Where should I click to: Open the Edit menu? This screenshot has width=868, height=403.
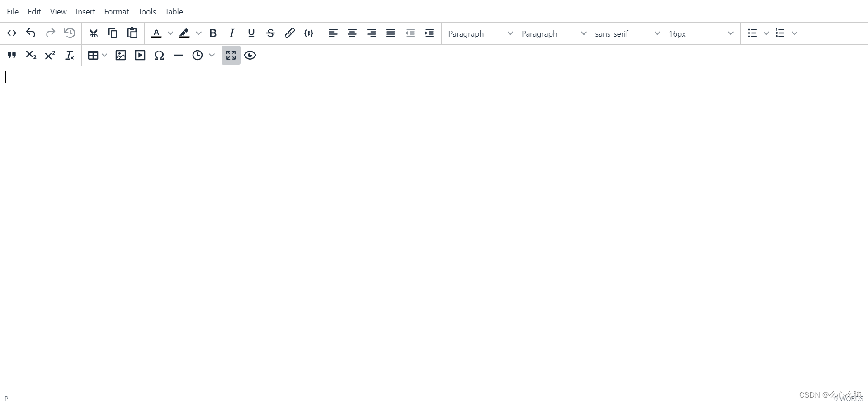(x=34, y=12)
